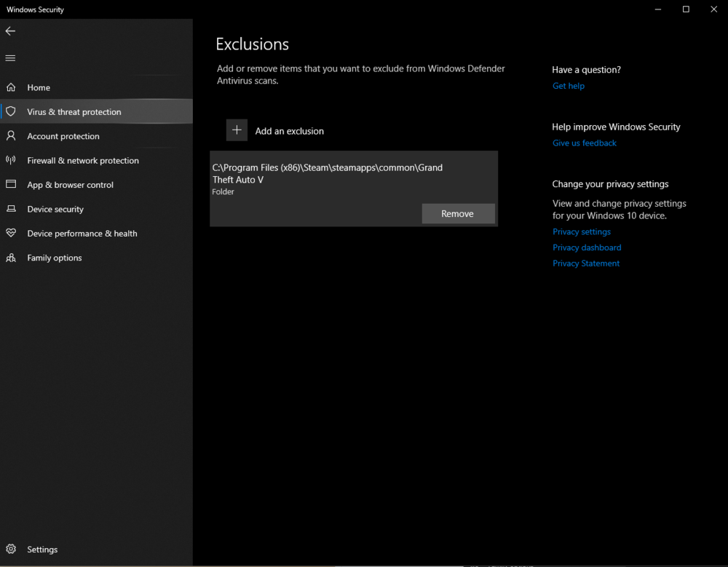Open App & browser control icon
The width and height of the screenshot is (728, 567).
point(11,185)
